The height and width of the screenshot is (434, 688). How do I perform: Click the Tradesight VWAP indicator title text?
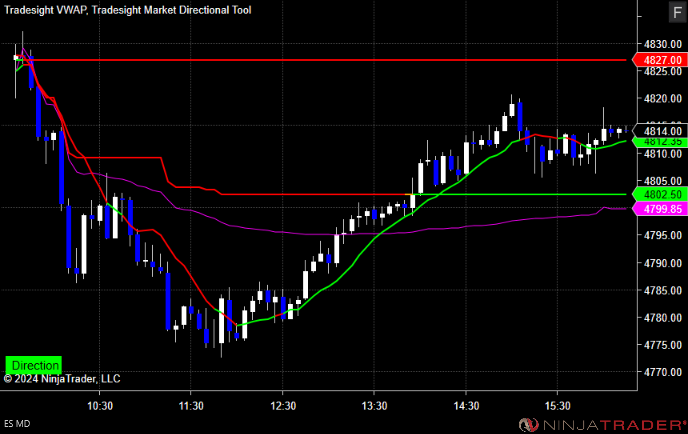[x=46, y=10]
